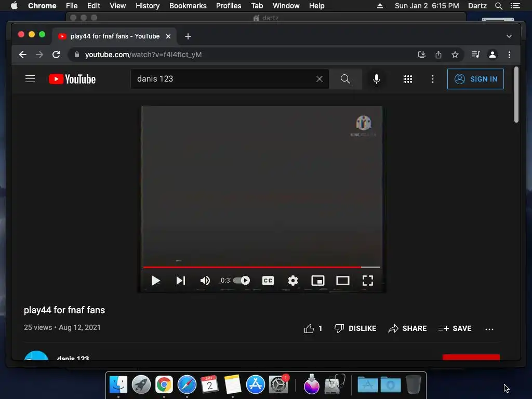Open video settings gear
The height and width of the screenshot is (399, 532).
click(x=293, y=281)
